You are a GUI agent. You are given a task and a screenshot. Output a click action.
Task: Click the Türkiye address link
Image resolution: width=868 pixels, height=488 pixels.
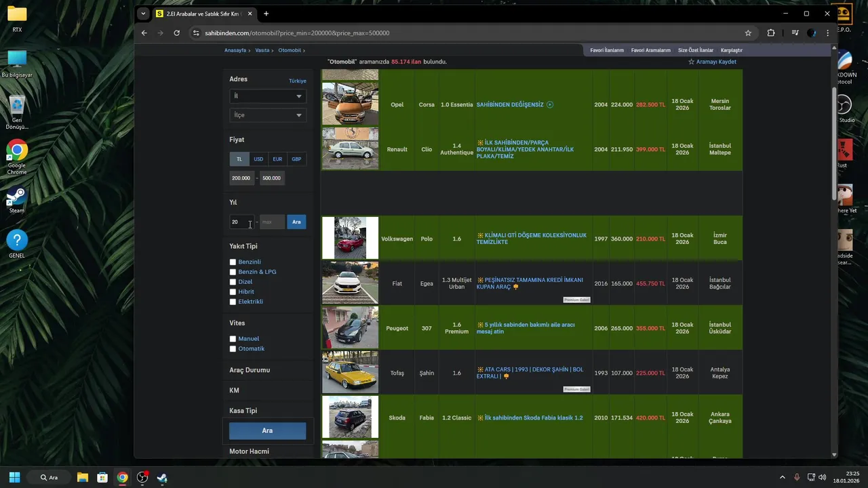pos(297,81)
